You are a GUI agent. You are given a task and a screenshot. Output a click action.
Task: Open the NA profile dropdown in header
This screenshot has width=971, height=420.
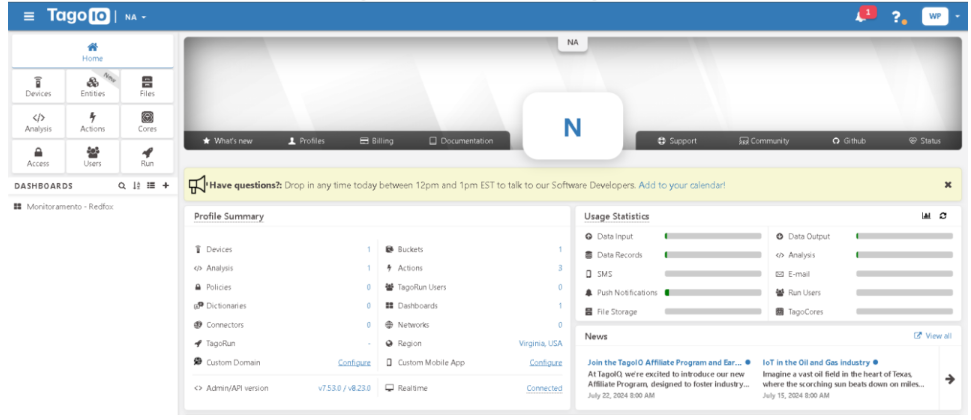click(136, 17)
